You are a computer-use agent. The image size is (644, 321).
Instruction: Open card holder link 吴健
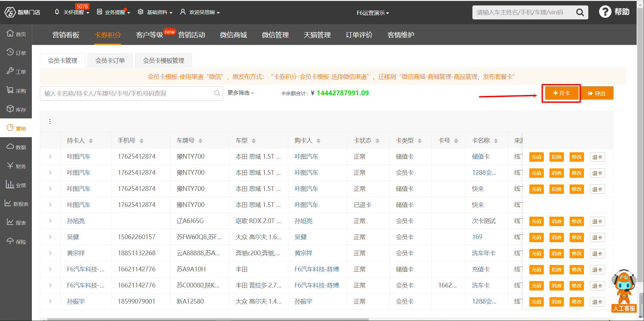pyautogui.click(x=73, y=237)
